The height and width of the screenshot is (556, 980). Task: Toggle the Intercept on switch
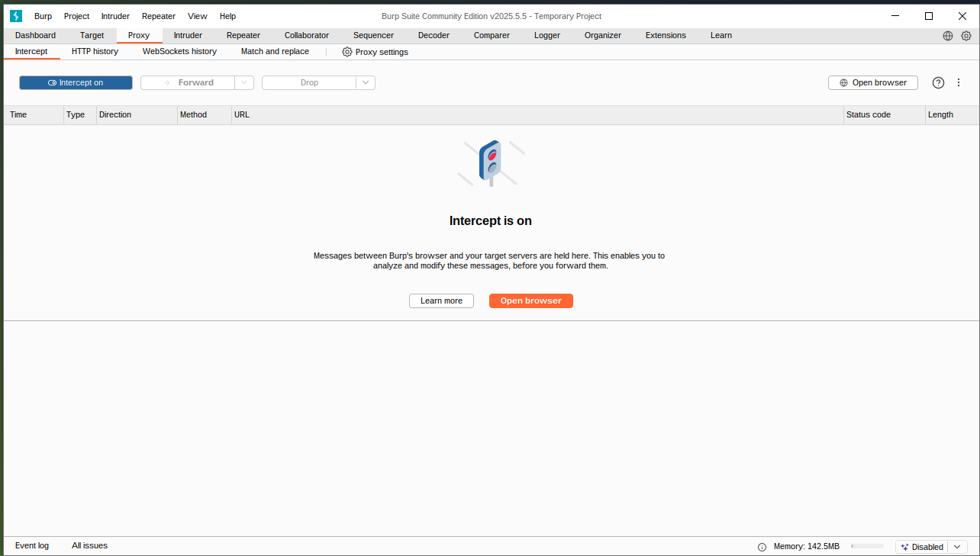pyautogui.click(x=76, y=83)
